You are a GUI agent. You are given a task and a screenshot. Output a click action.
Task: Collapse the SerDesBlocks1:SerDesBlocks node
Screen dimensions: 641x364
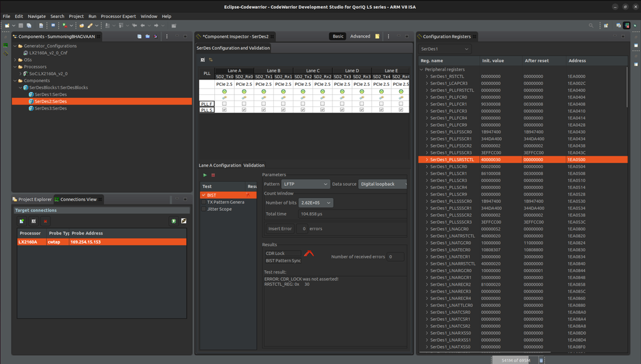(21, 88)
